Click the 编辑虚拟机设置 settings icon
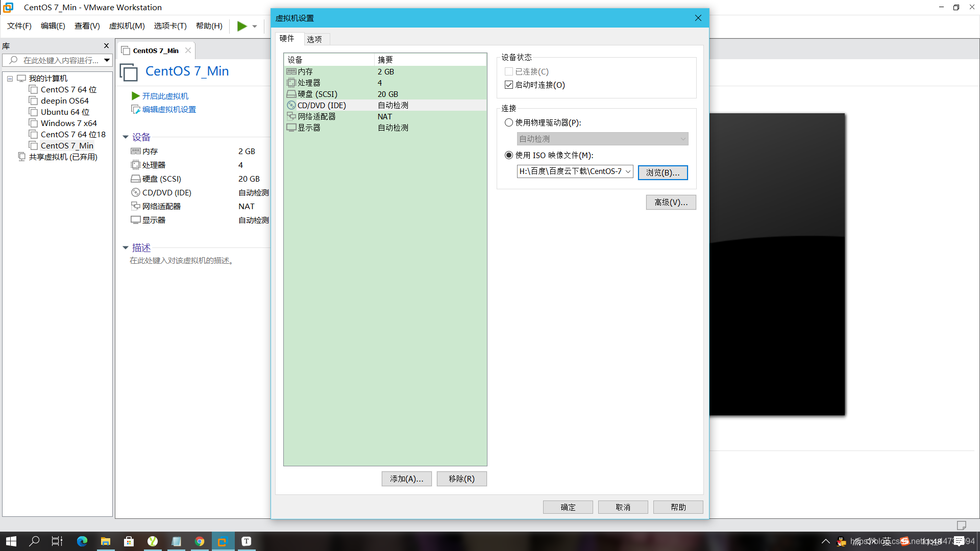 [x=135, y=109]
